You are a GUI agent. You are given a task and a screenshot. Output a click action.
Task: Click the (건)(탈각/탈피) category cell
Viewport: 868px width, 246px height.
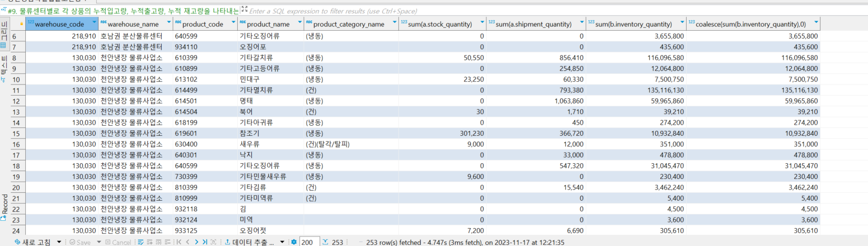351,144
